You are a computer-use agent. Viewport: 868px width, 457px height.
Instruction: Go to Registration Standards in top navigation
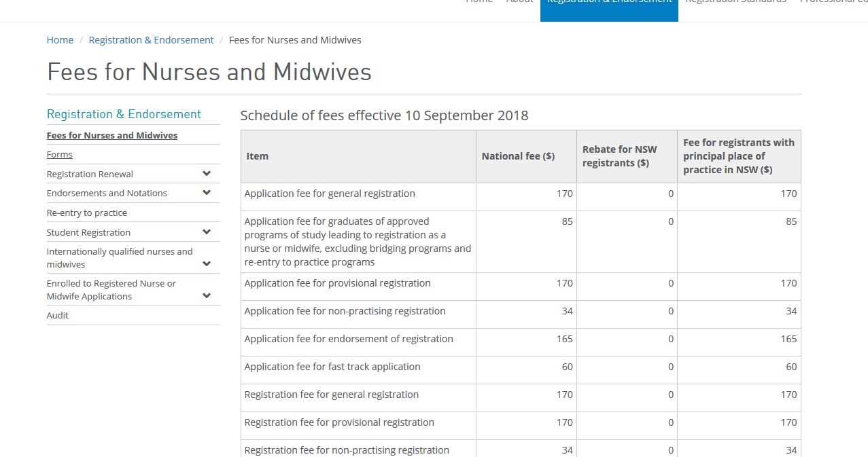pyautogui.click(x=735, y=4)
